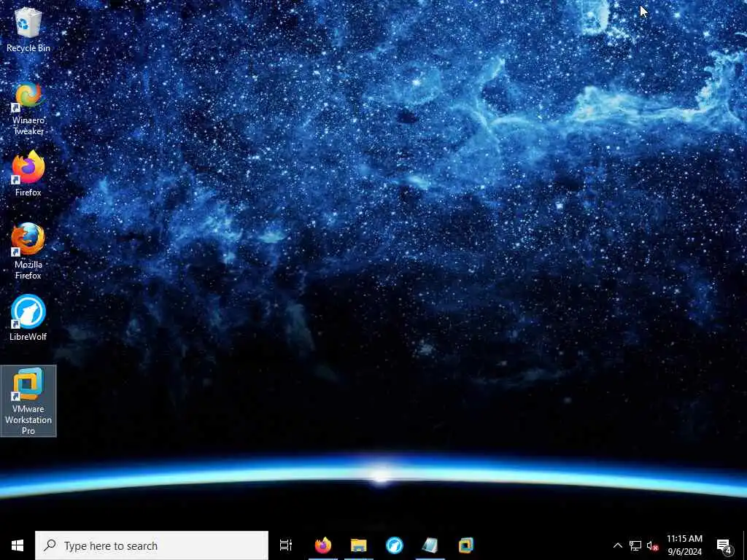
Task: Open Firefox from the taskbar
Action: (x=323, y=545)
